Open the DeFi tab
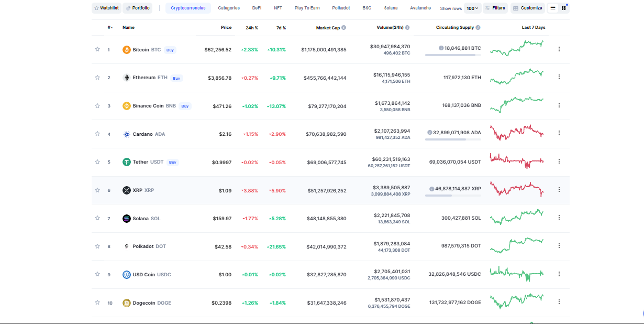Viewport: 644px width, 324px height. (x=257, y=8)
